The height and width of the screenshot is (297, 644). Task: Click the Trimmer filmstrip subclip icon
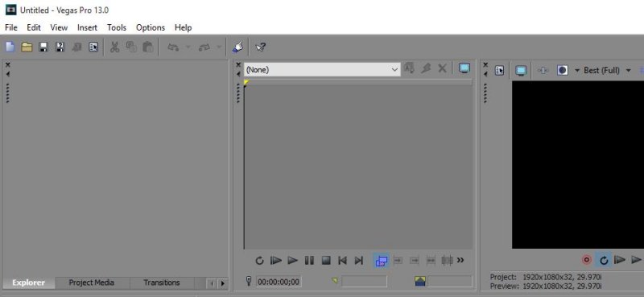[x=447, y=261]
